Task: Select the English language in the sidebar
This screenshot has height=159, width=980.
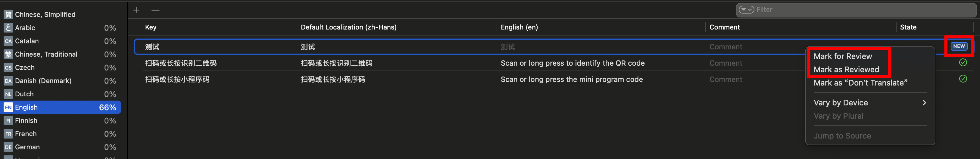Action: click(x=61, y=107)
